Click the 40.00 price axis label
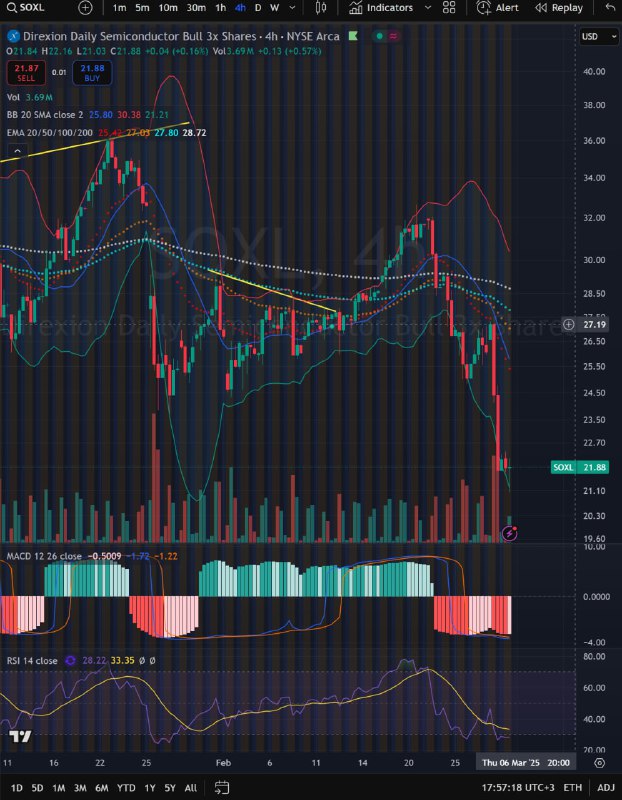Viewport: 622px width, 800px height. [594, 71]
